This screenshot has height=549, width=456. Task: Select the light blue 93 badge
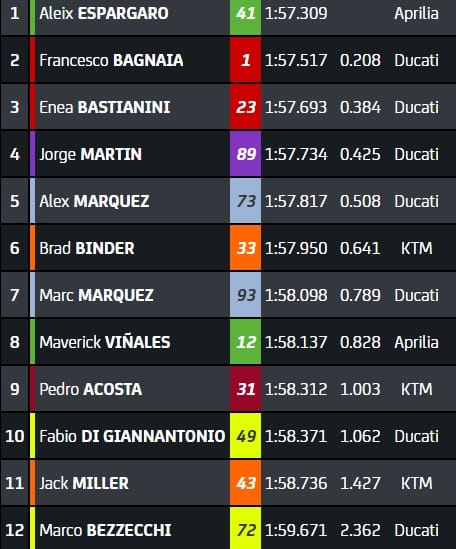coord(245,295)
